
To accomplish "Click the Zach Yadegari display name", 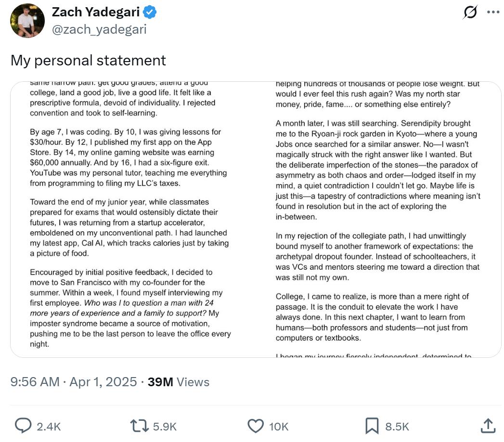I will click(96, 12).
